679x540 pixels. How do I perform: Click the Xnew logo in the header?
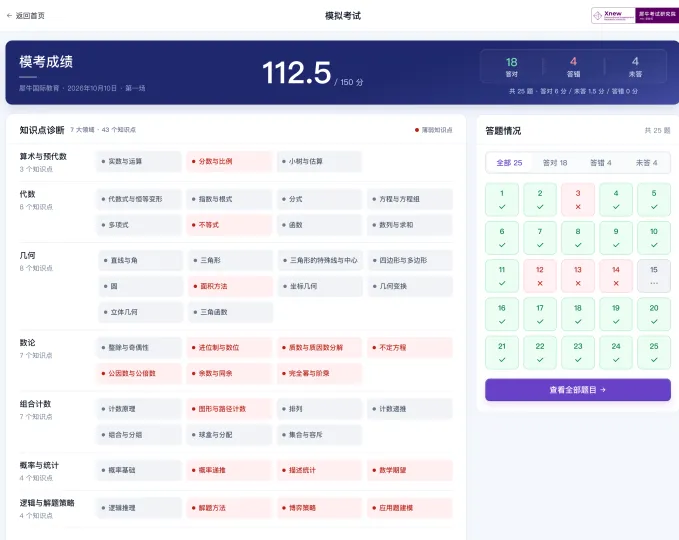[613, 16]
